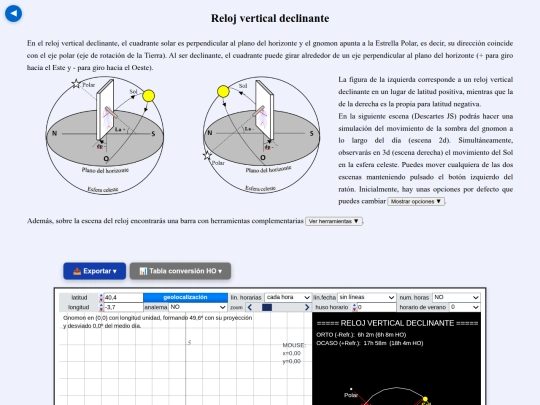Viewport: 540px width, 405px height.
Task: Click the positive latitude sundial diagram
Action: coord(105,135)
